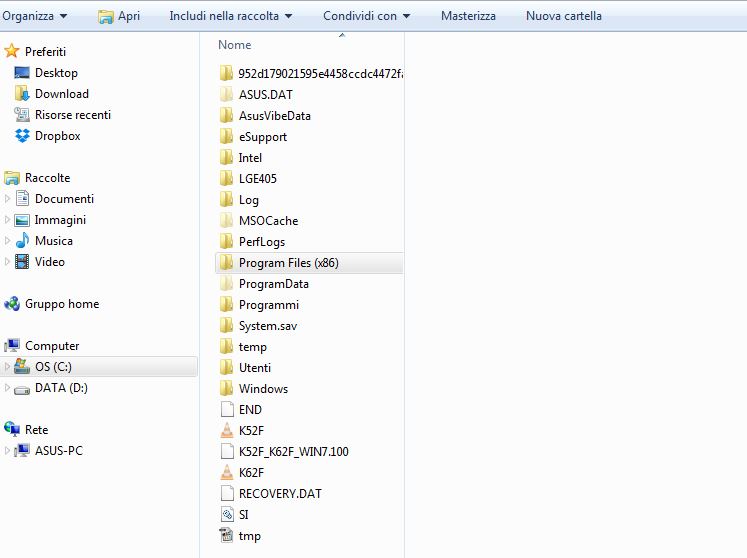Click the Documenti library icon
Screen dimensions: 747x558
click(x=22, y=198)
